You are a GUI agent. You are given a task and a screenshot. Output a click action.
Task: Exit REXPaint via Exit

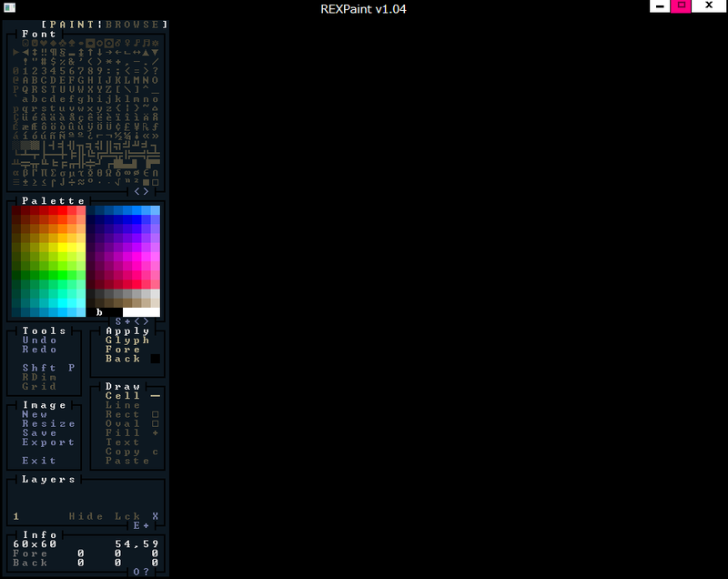click(x=39, y=461)
